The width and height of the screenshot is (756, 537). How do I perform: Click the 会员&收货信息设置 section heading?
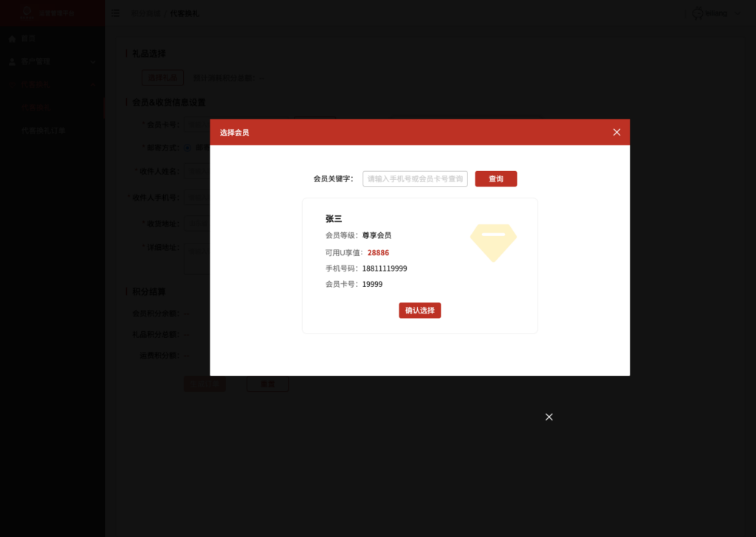[169, 103]
